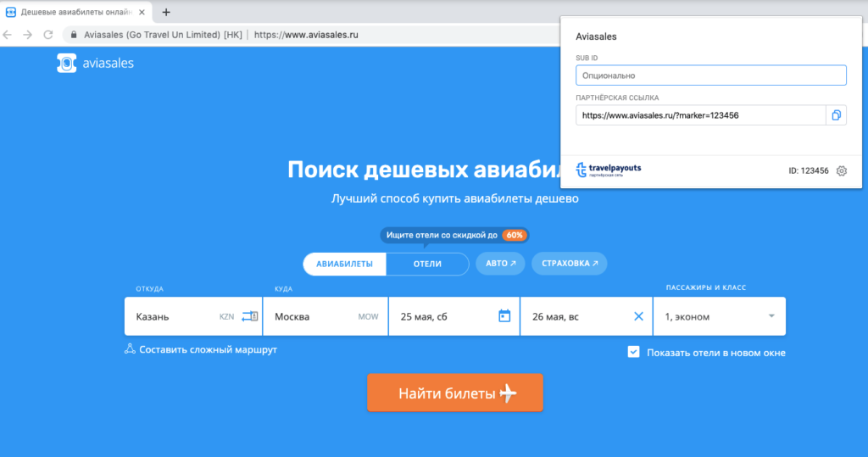
Task: Focus the SUB ID input field
Action: (711, 75)
